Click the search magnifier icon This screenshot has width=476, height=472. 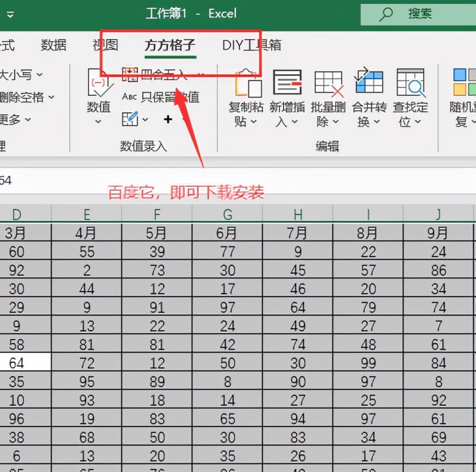pyautogui.click(x=386, y=15)
